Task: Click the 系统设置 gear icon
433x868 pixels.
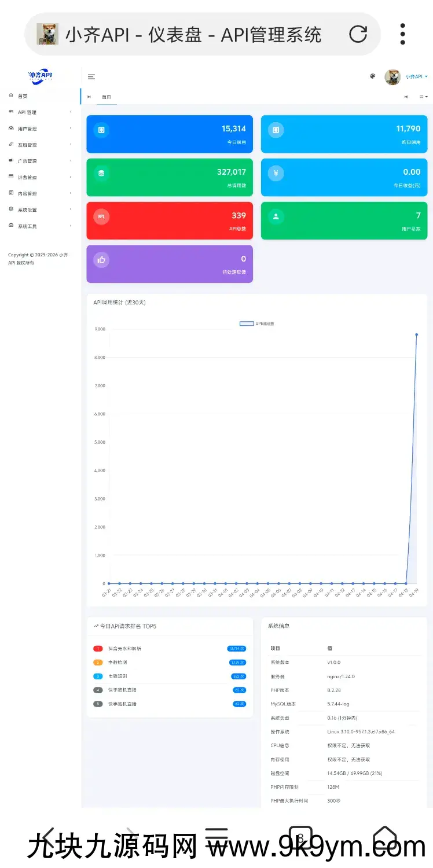Action: pos(11,209)
